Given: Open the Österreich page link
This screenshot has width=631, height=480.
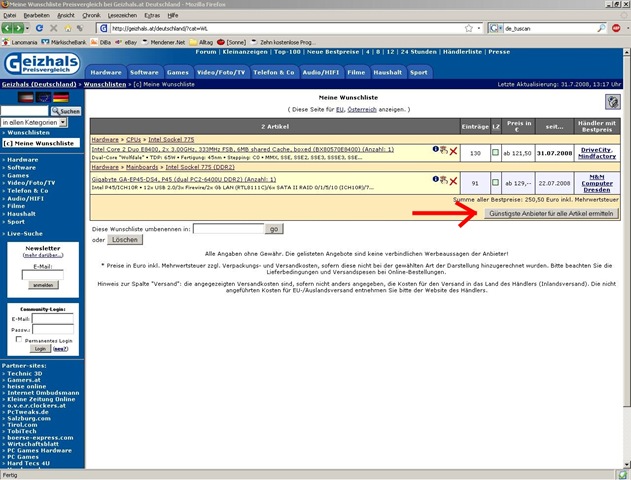Looking at the screenshot, I should [x=362, y=109].
